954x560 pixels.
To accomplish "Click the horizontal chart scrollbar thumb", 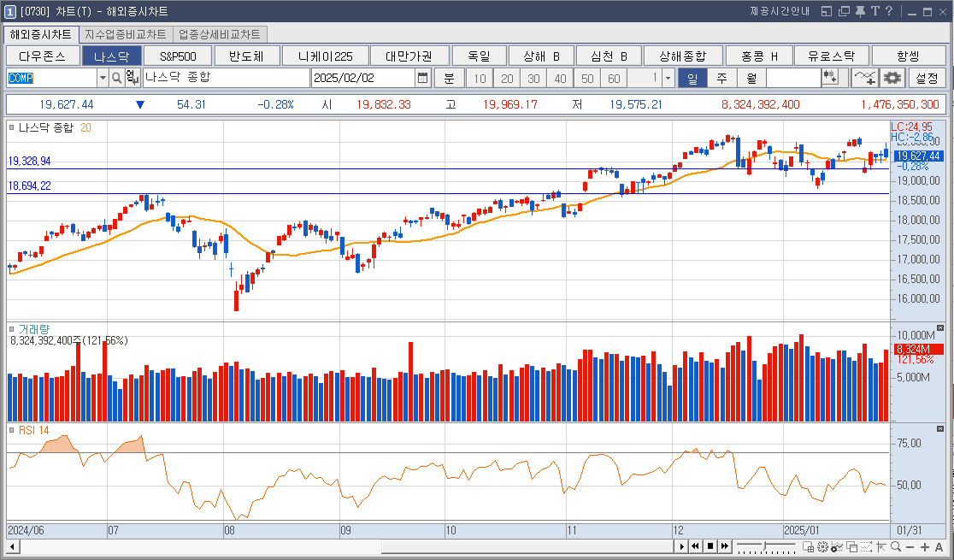I will tap(527, 546).
